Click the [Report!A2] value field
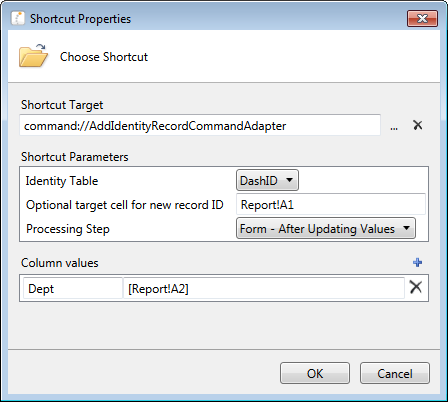This screenshot has height=402, width=448. (x=264, y=288)
